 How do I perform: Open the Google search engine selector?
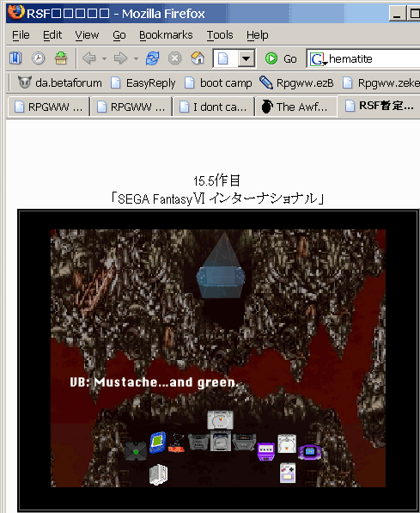pyautogui.click(x=319, y=59)
